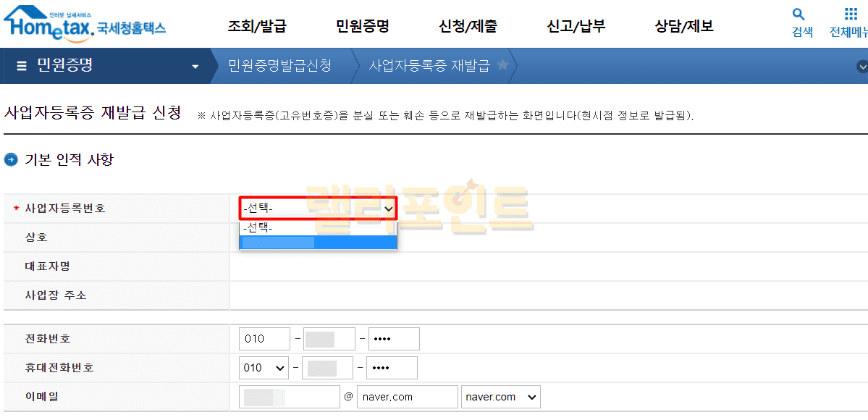The width and height of the screenshot is (868, 420).
Task: Open the 조회/발급 menu
Action: [x=257, y=27]
